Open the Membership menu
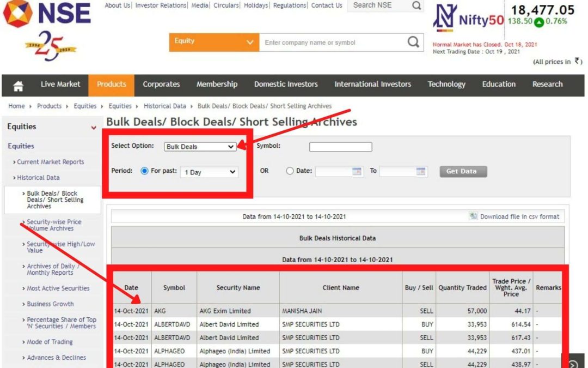Image resolution: width=588 pixels, height=368 pixels. [217, 84]
